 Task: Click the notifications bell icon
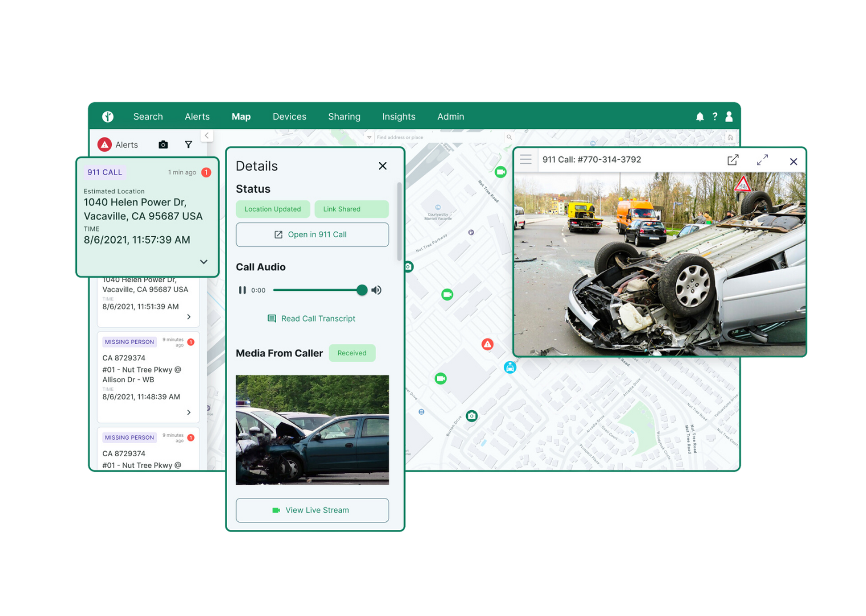pyautogui.click(x=699, y=117)
